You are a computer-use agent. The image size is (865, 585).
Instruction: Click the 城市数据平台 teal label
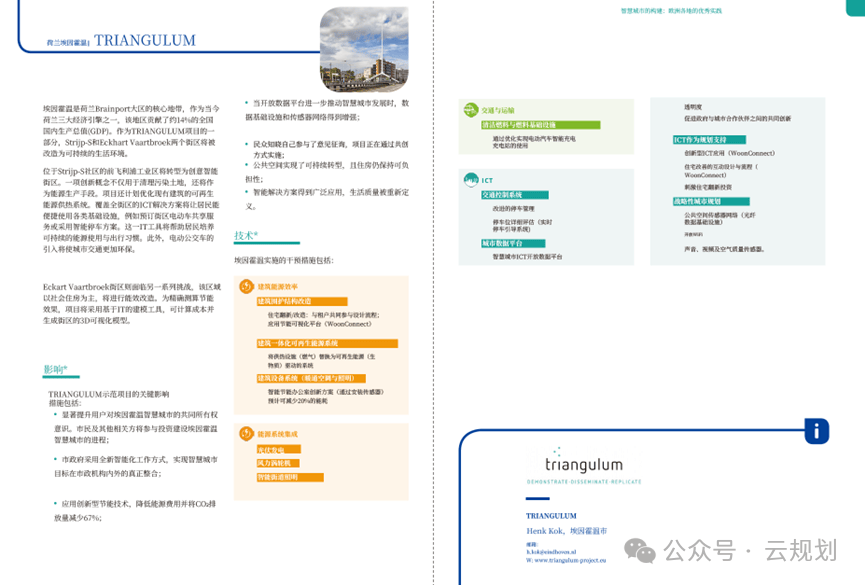(x=505, y=243)
